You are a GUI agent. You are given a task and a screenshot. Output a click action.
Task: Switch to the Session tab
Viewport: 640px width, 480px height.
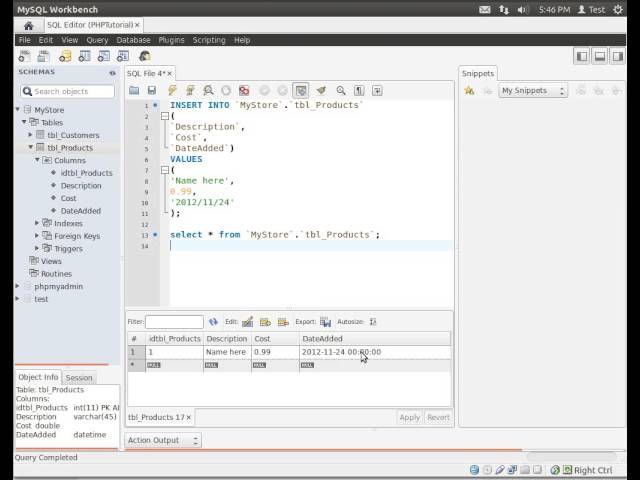coord(79,378)
